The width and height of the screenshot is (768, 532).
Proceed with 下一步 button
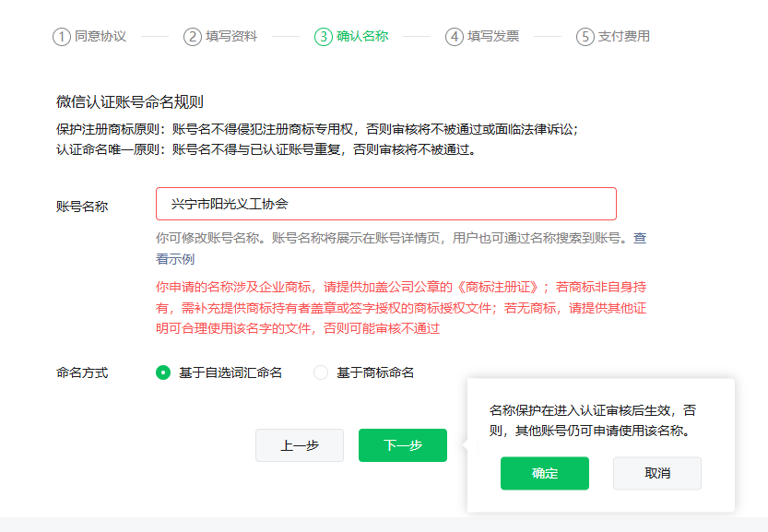pos(403,445)
